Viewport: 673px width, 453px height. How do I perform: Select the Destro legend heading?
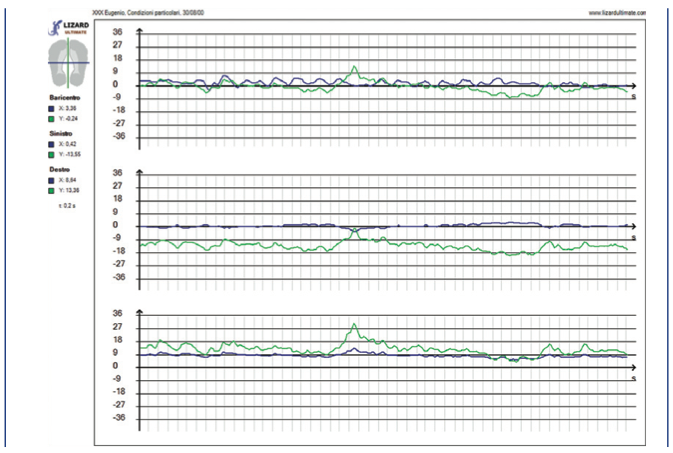pos(59,169)
